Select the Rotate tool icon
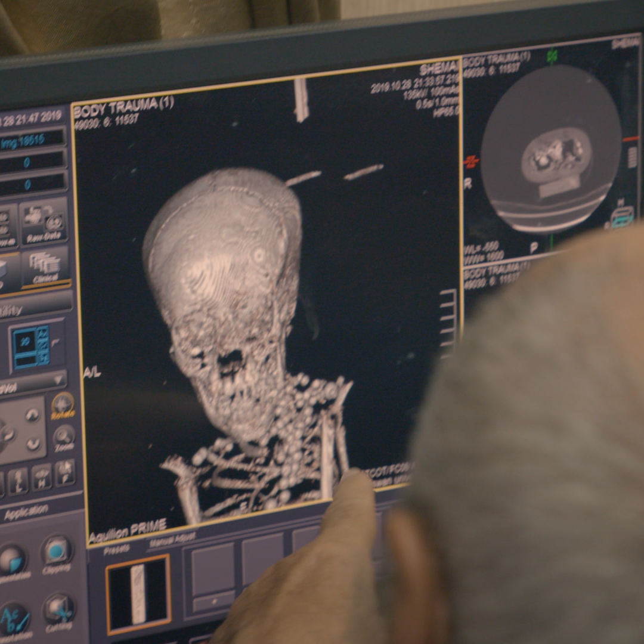 [x=63, y=405]
